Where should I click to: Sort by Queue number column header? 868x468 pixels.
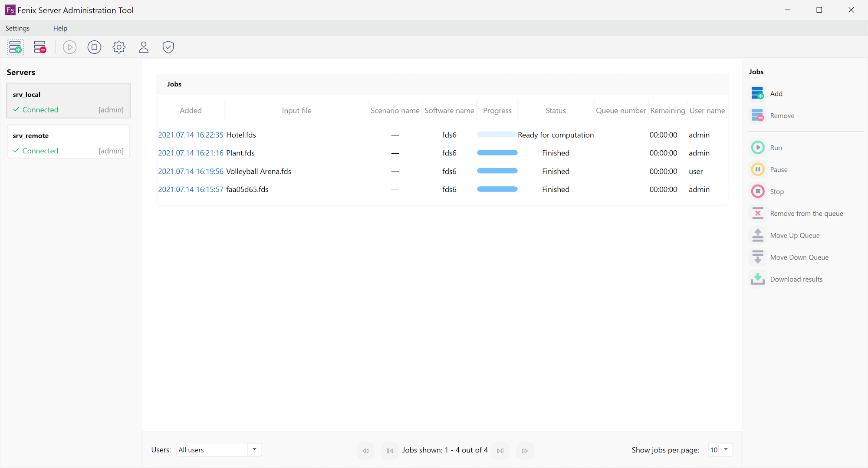click(x=621, y=110)
